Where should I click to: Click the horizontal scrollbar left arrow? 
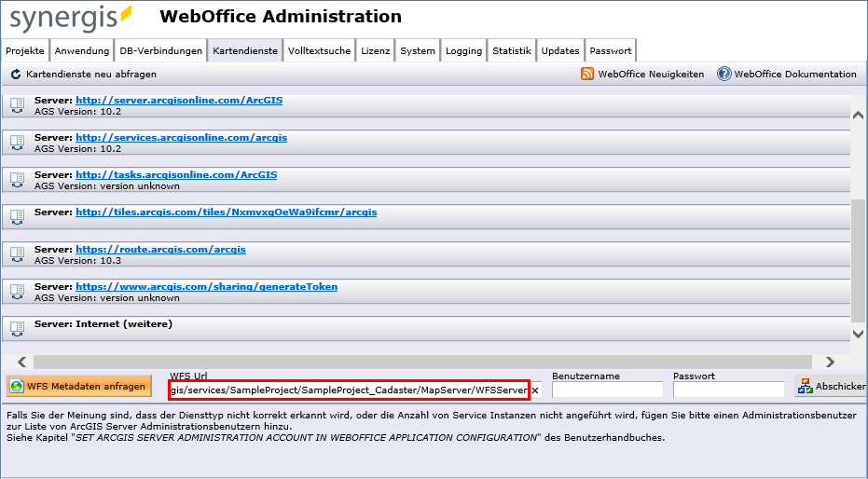21,362
